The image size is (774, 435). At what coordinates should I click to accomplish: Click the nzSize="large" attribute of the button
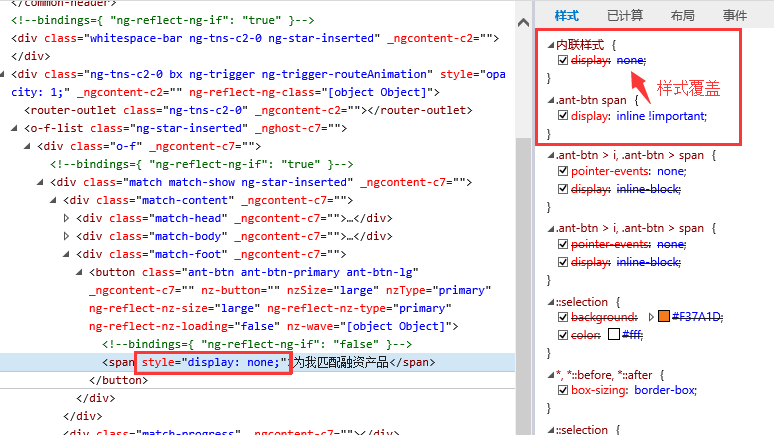[333, 290]
